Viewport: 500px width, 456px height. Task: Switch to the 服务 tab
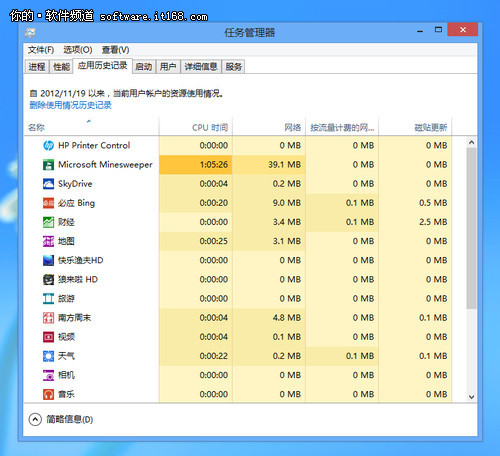pyautogui.click(x=233, y=67)
